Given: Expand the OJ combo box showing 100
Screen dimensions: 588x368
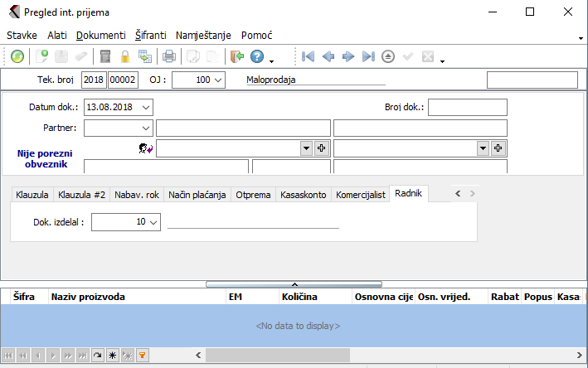Looking at the screenshot, I should click(217, 80).
